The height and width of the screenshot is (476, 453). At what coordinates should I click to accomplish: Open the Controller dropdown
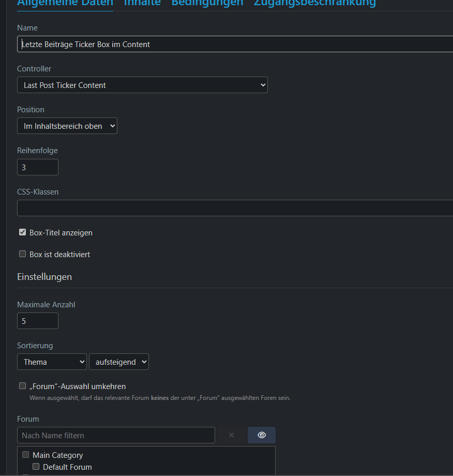(142, 85)
